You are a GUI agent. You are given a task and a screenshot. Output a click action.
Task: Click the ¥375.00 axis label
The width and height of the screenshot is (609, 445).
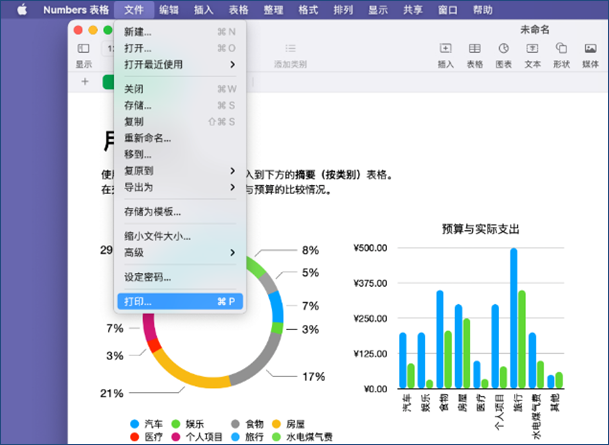click(370, 283)
